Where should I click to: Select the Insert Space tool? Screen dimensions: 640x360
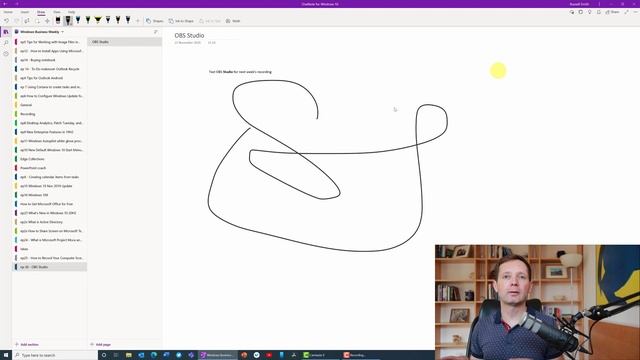click(37, 21)
